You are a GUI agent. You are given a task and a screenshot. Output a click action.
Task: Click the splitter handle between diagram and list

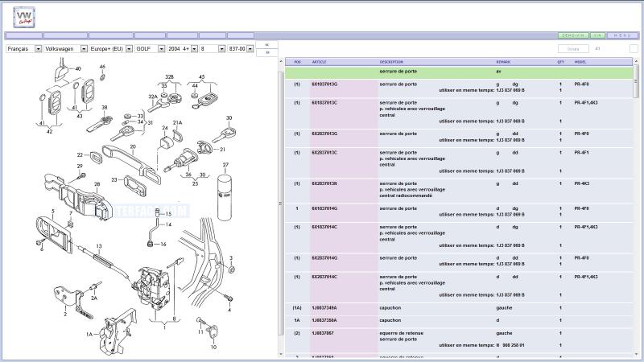[x=281, y=204]
